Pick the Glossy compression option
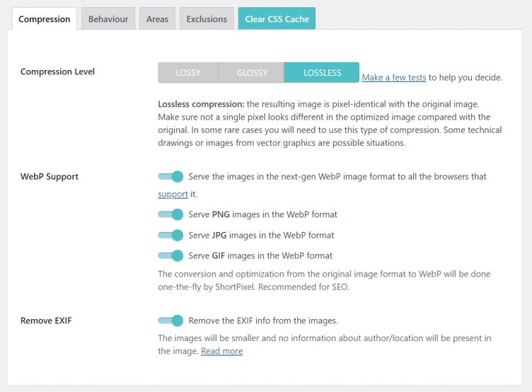 [x=252, y=73]
